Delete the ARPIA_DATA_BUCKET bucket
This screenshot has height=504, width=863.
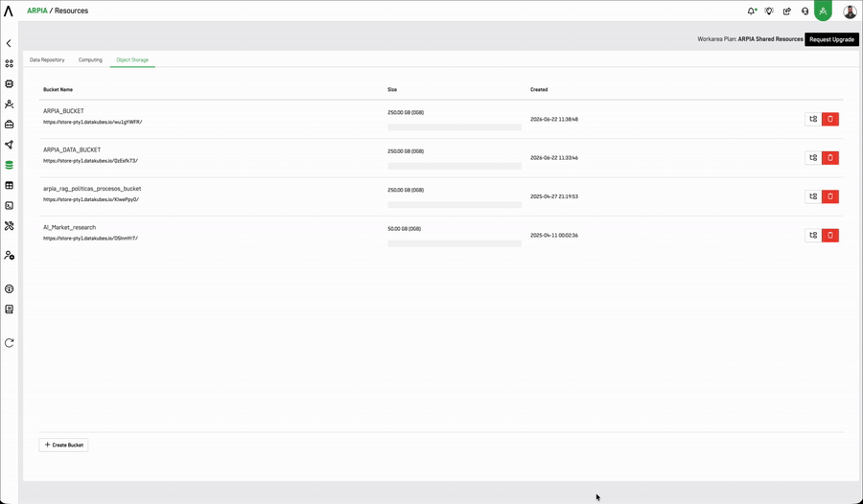[x=830, y=158]
